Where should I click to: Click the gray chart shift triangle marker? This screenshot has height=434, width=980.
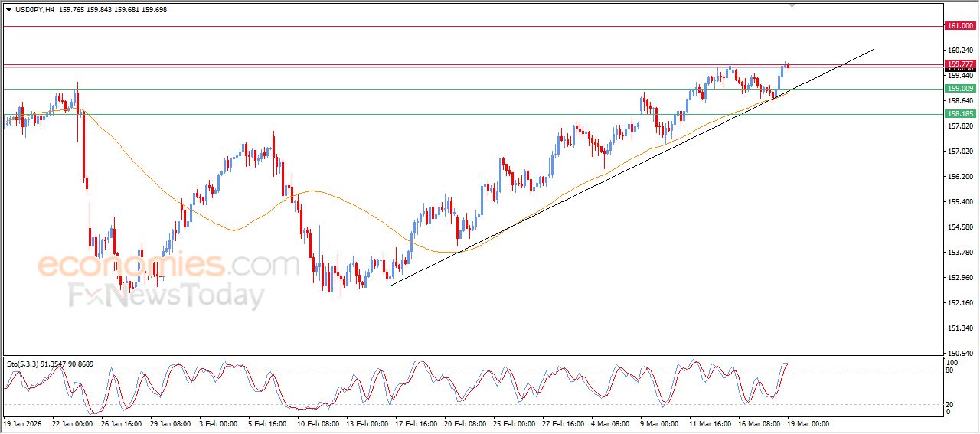pyautogui.click(x=792, y=6)
